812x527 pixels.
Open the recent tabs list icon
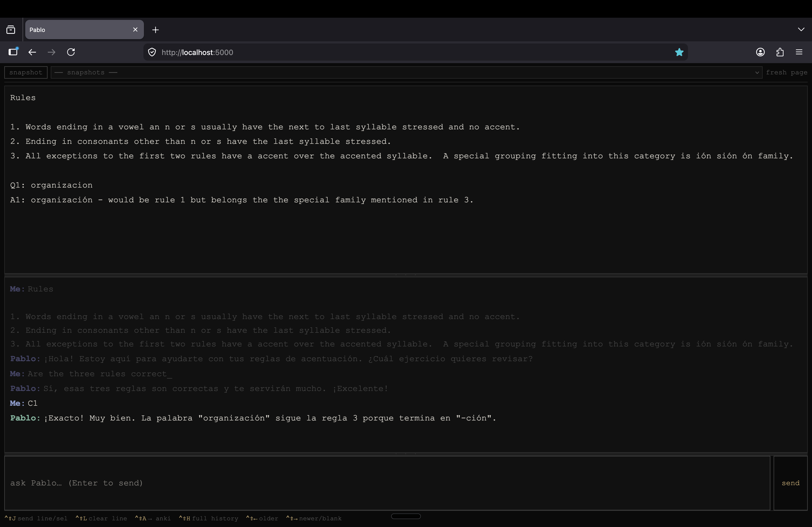click(x=11, y=30)
